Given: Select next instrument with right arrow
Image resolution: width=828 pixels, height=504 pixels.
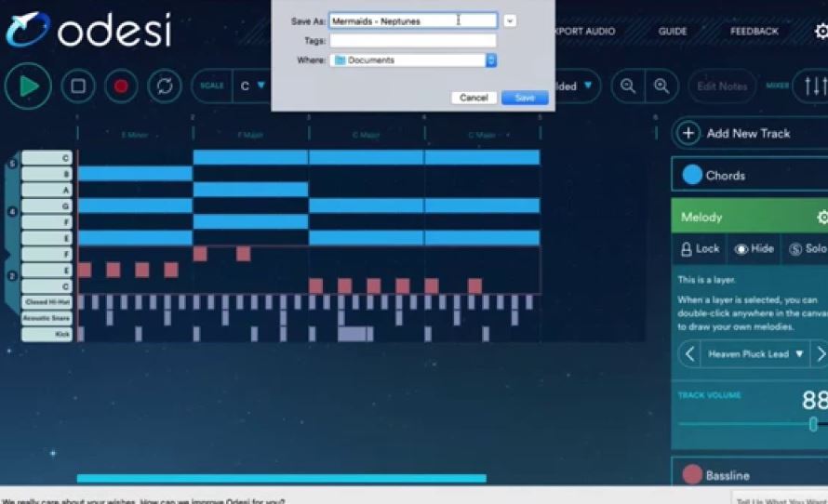Looking at the screenshot, I should point(820,353).
